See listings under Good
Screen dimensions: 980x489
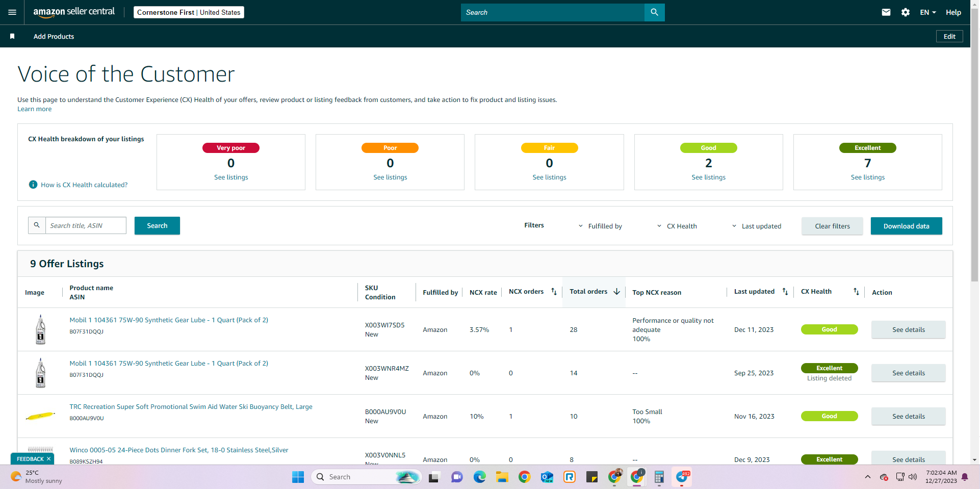(x=708, y=177)
